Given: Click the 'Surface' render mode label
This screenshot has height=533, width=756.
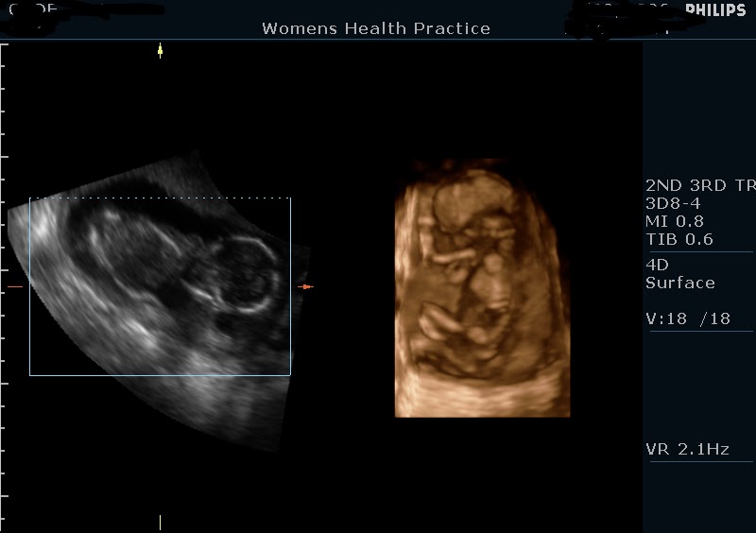Looking at the screenshot, I should coord(680,283).
